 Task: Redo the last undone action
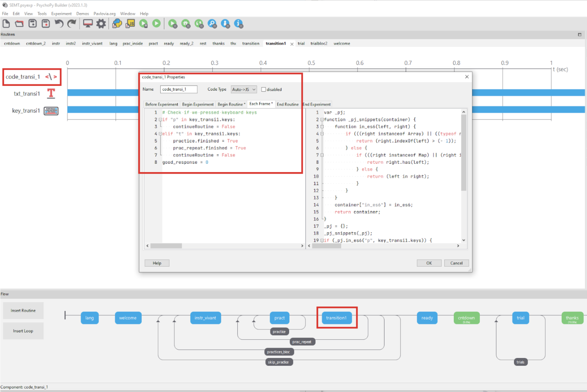coord(72,24)
